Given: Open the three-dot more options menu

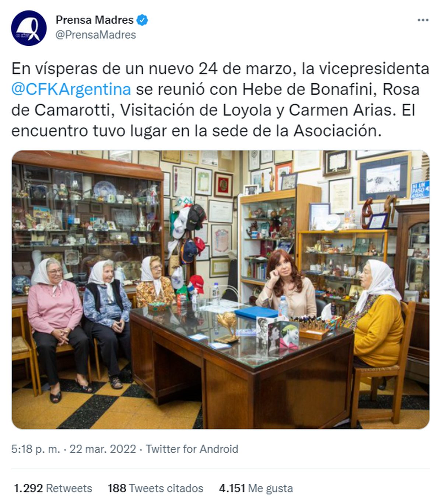Looking at the screenshot, I should pyautogui.click(x=423, y=20).
